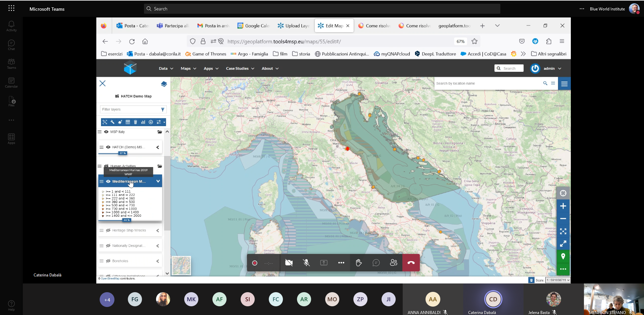The height and width of the screenshot is (315, 644).
Task: Show the participants list
Action: coord(393,263)
